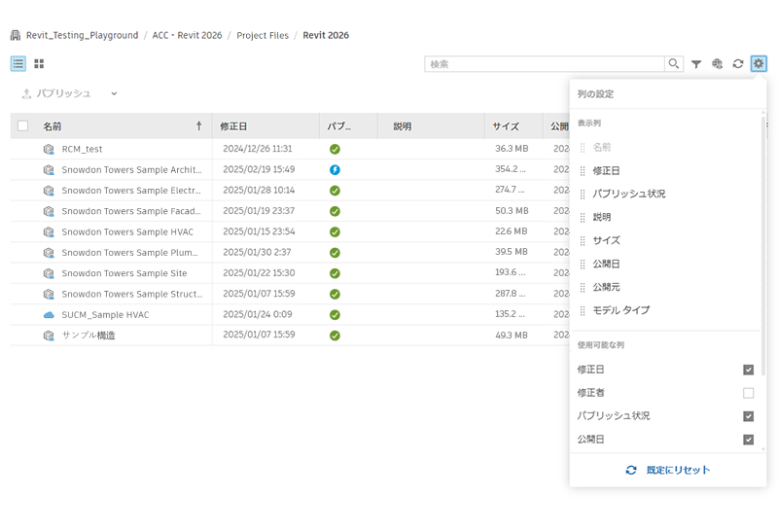The image size is (778, 532).
Task: Uncheck 公開日 in available columns
Action: coord(748,440)
